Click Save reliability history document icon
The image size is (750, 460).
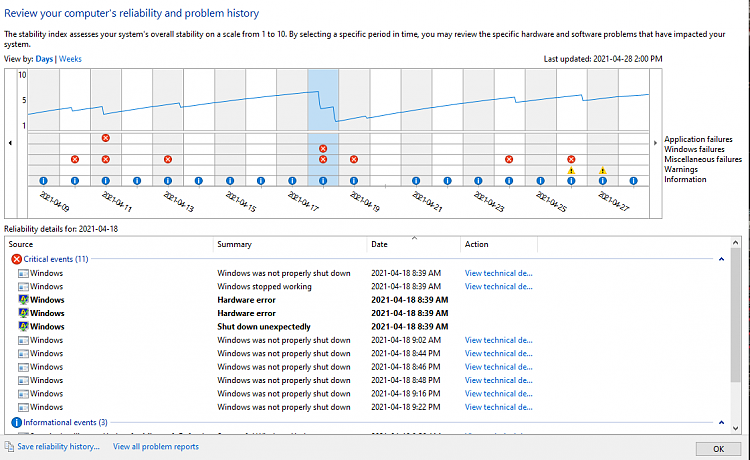click(9, 447)
